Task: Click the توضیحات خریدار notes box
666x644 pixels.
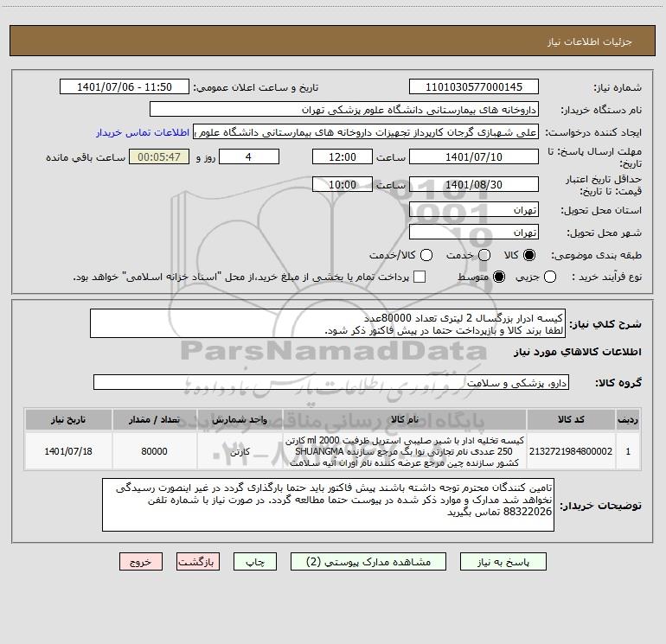Action: pyautogui.click(x=328, y=504)
